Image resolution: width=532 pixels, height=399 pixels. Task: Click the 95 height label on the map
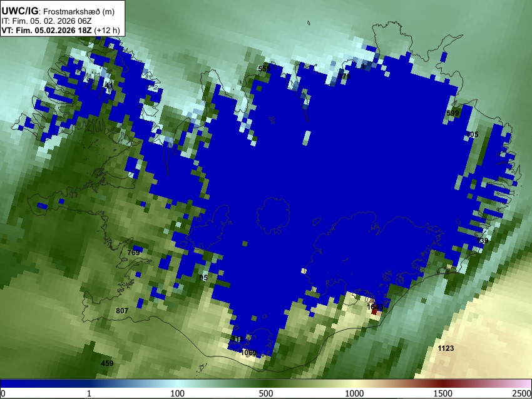tap(203, 278)
